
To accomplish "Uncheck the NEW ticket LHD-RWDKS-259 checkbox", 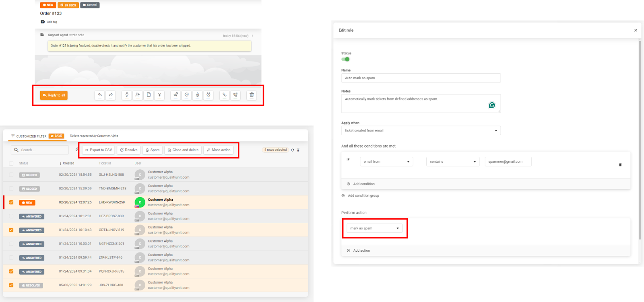I will click(x=11, y=203).
